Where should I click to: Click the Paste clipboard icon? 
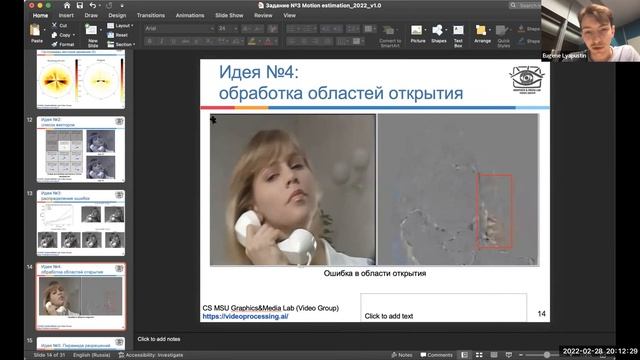click(36, 30)
